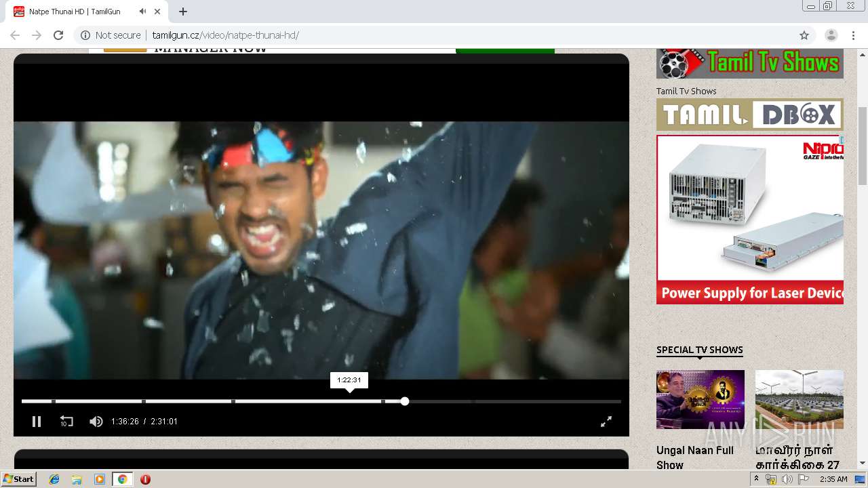Open Windows Media Player from taskbar
The width and height of the screenshot is (868, 488).
100,479
